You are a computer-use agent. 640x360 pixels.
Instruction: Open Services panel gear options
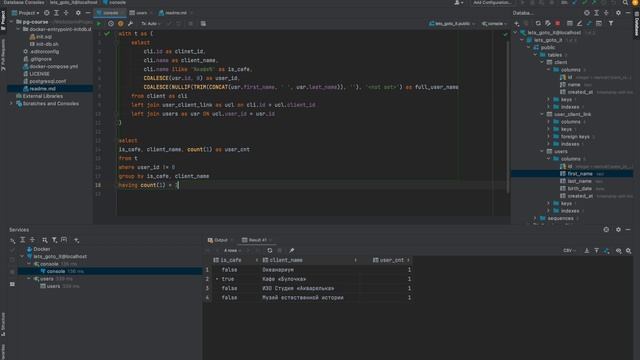(x=618, y=230)
